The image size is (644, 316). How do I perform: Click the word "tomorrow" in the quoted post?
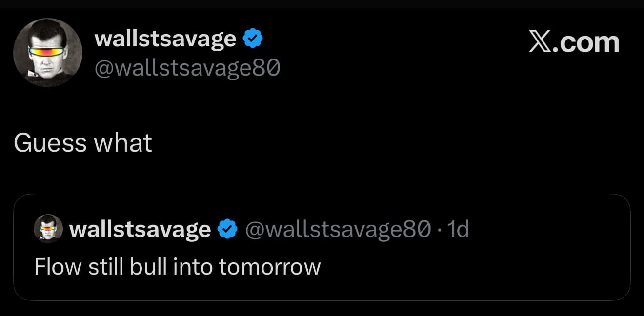[269, 266]
